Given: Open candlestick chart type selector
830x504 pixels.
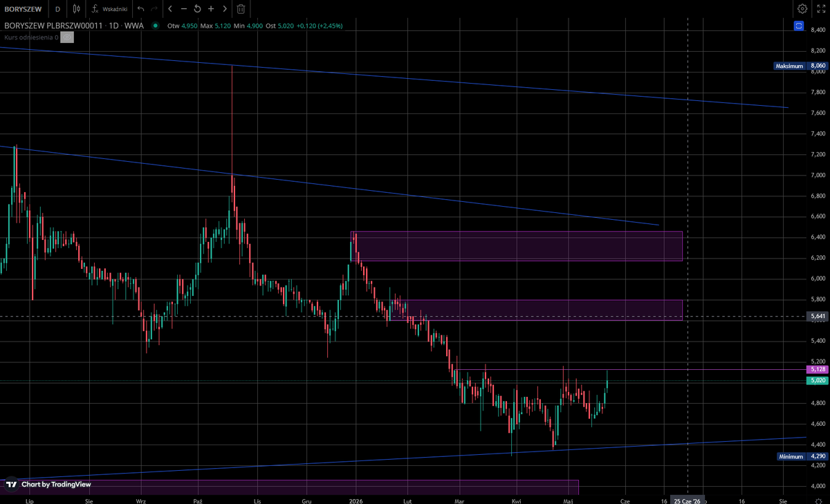Looking at the screenshot, I should tap(77, 9).
